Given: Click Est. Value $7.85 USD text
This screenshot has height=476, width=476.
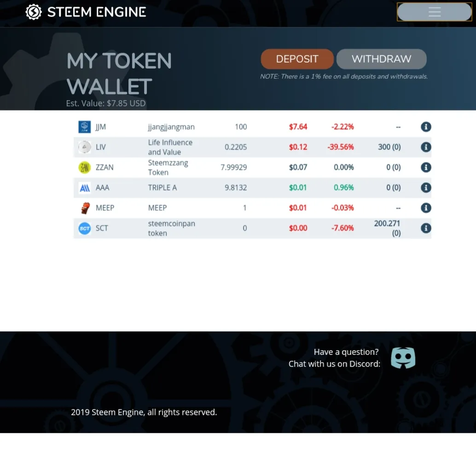Looking at the screenshot, I should click(105, 103).
